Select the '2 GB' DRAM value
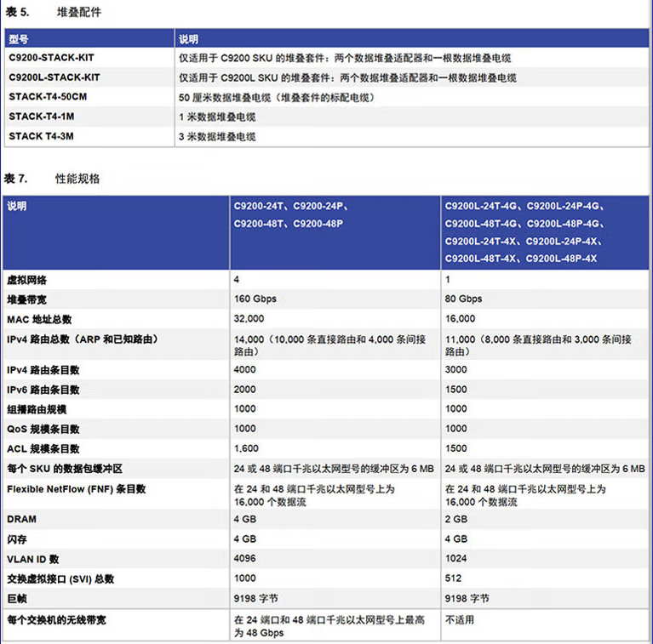The width and height of the screenshot is (653, 644). (x=455, y=519)
